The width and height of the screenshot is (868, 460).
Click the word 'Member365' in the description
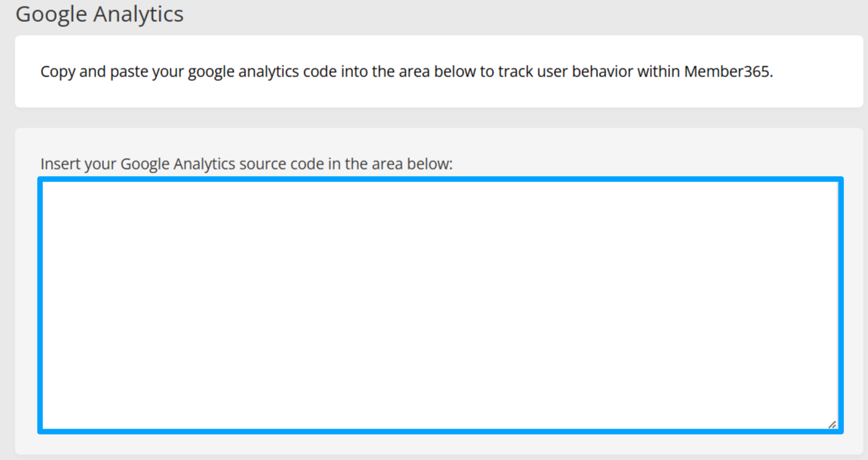[727, 72]
